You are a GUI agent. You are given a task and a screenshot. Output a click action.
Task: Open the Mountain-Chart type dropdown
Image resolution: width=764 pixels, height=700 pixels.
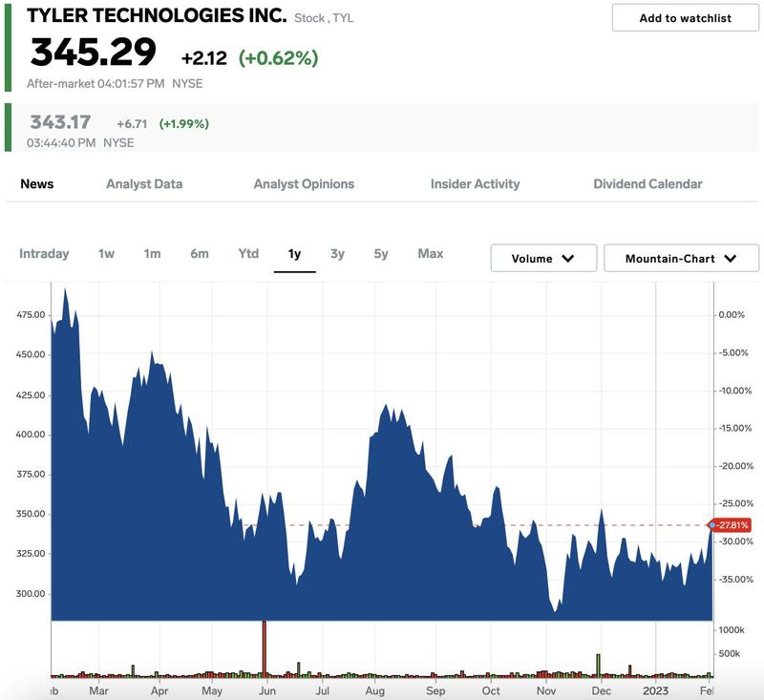point(681,258)
